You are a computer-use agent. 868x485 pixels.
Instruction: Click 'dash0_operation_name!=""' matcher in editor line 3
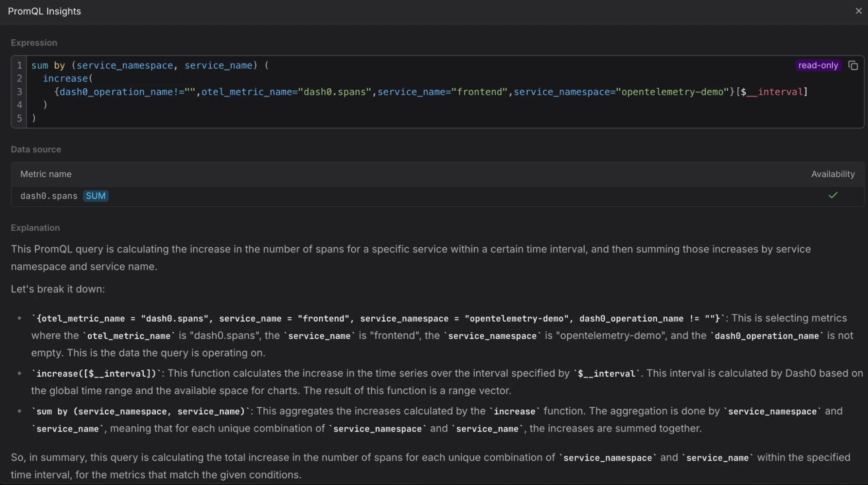tap(127, 92)
